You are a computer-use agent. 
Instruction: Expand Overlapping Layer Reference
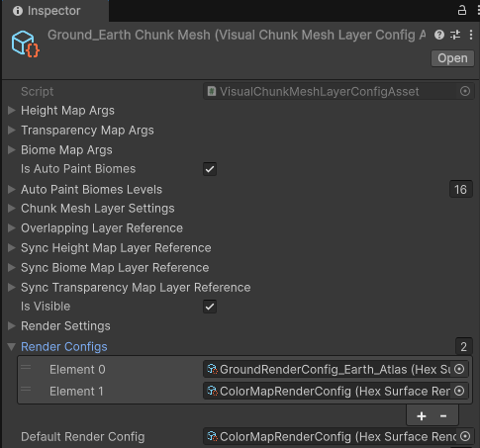tap(12, 227)
